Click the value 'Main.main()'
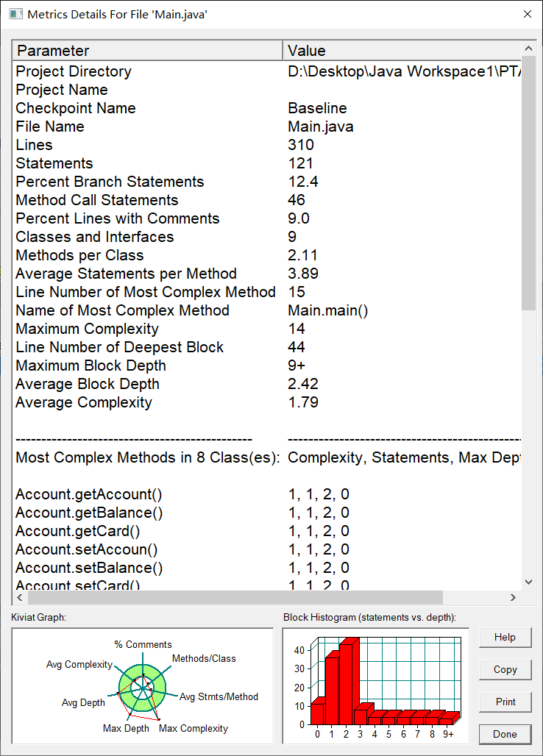Screen dimensions: 543x756 [328, 310]
